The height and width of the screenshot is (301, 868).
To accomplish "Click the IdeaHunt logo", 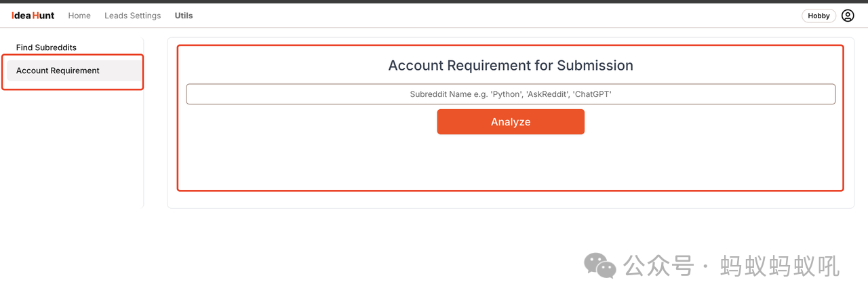I will tap(33, 16).
